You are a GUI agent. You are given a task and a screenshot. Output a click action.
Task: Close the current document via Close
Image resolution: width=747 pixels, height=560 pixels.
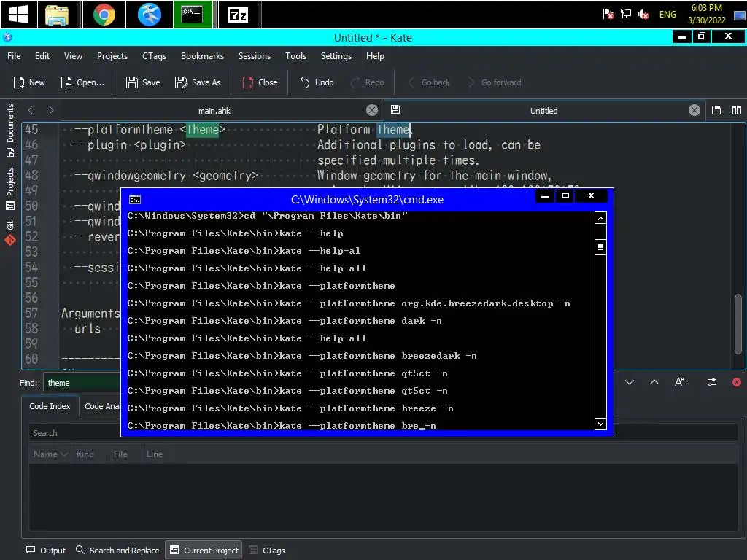(x=260, y=82)
